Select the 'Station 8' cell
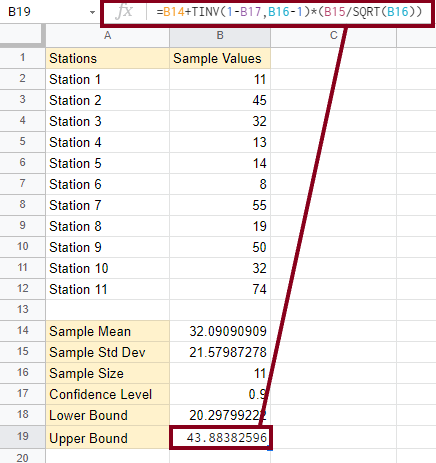The height and width of the screenshot is (463, 436). click(x=107, y=226)
